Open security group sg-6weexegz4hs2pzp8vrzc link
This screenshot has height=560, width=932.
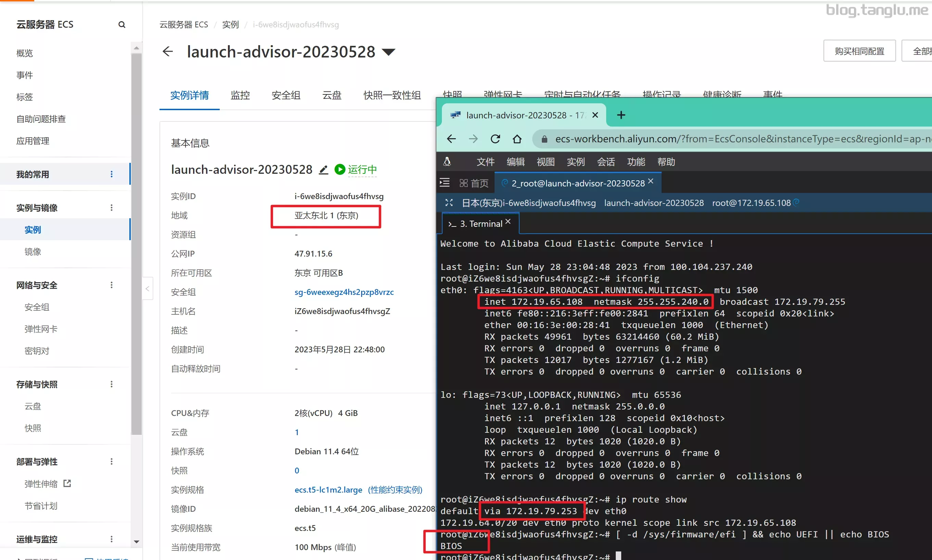click(344, 292)
